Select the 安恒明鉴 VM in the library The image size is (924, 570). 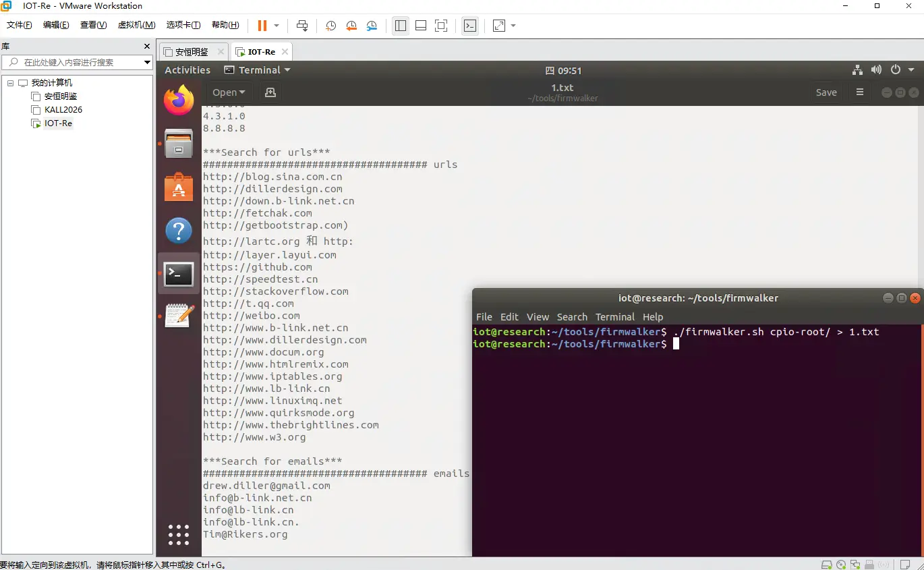coord(61,96)
